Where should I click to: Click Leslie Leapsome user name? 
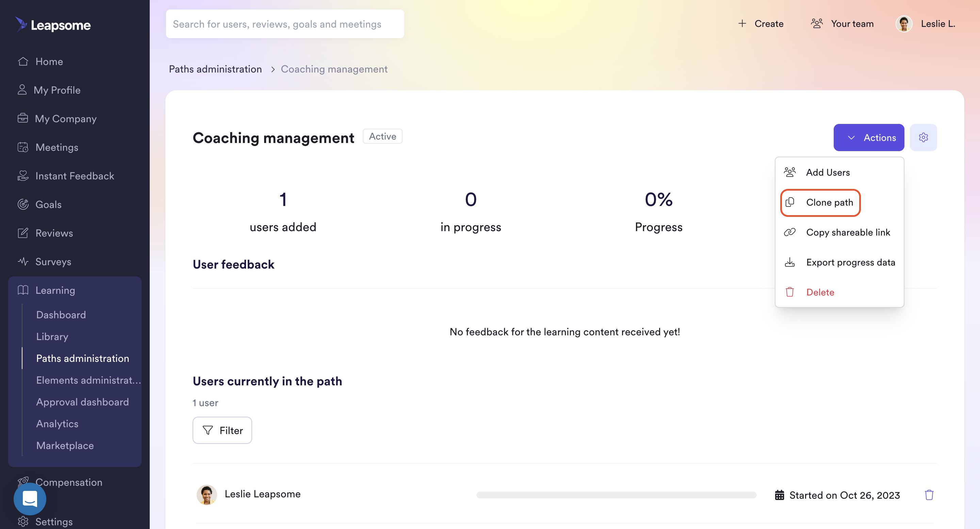click(x=262, y=494)
